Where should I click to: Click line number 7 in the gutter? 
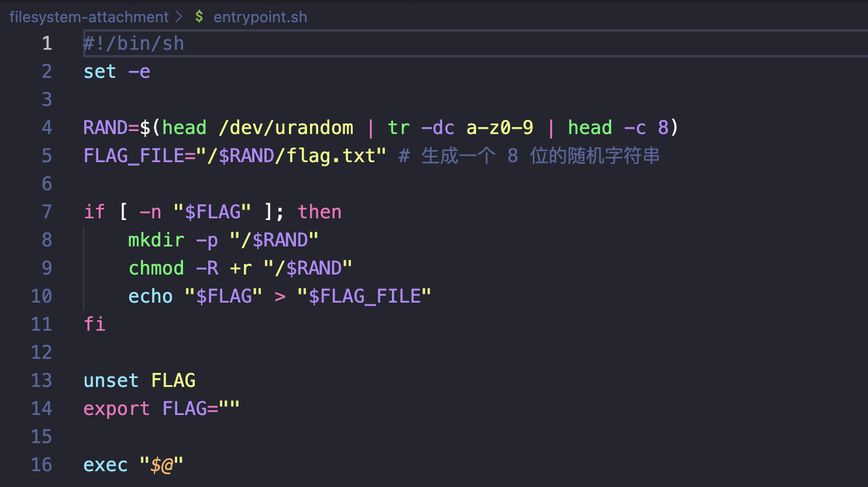pyautogui.click(x=47, y=212)
